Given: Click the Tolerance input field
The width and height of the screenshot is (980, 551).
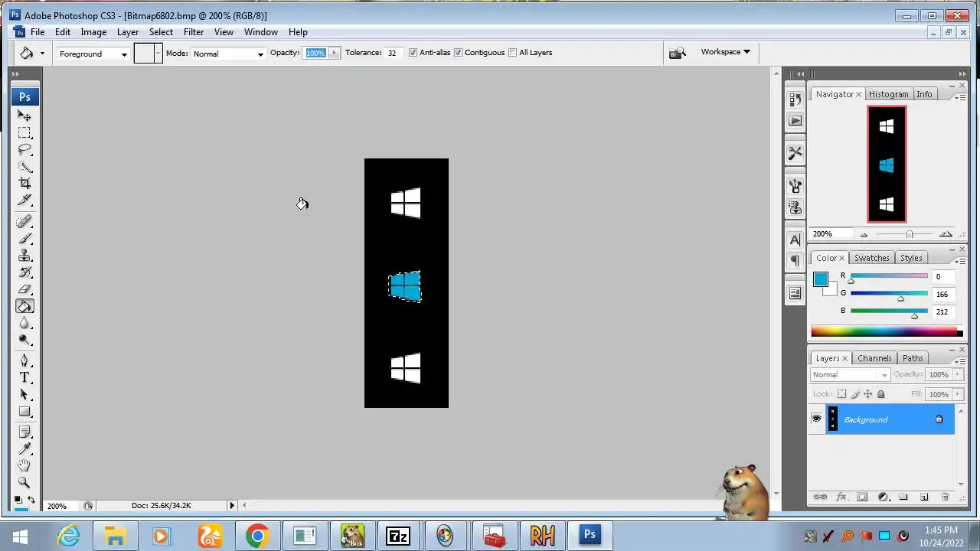Looking at the screenshot, I should pyautogui.click(x=393, y=53).
